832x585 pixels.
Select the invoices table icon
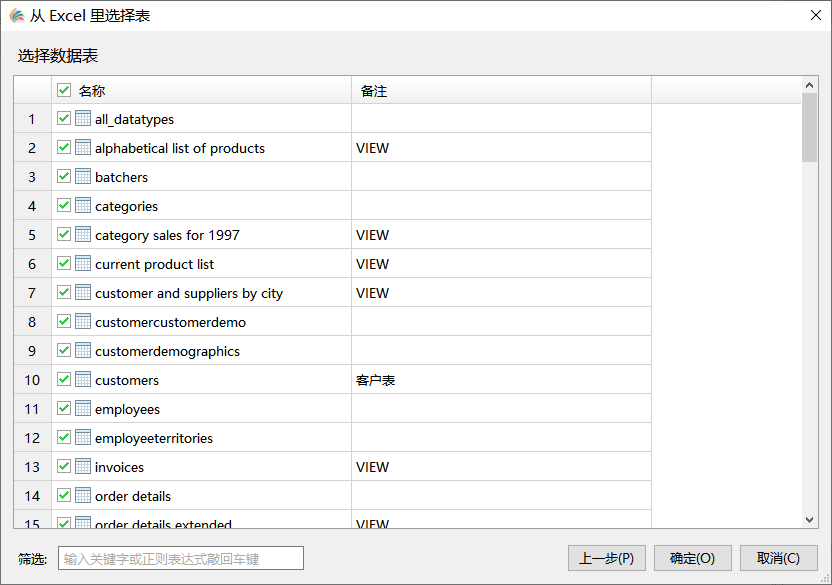(83, 467)
